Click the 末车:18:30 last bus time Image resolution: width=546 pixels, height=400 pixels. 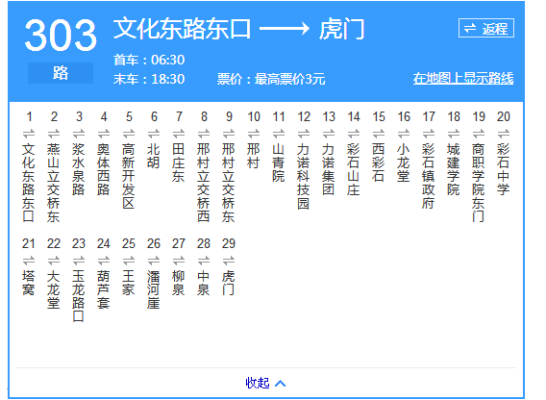click(x=149, y=79)
